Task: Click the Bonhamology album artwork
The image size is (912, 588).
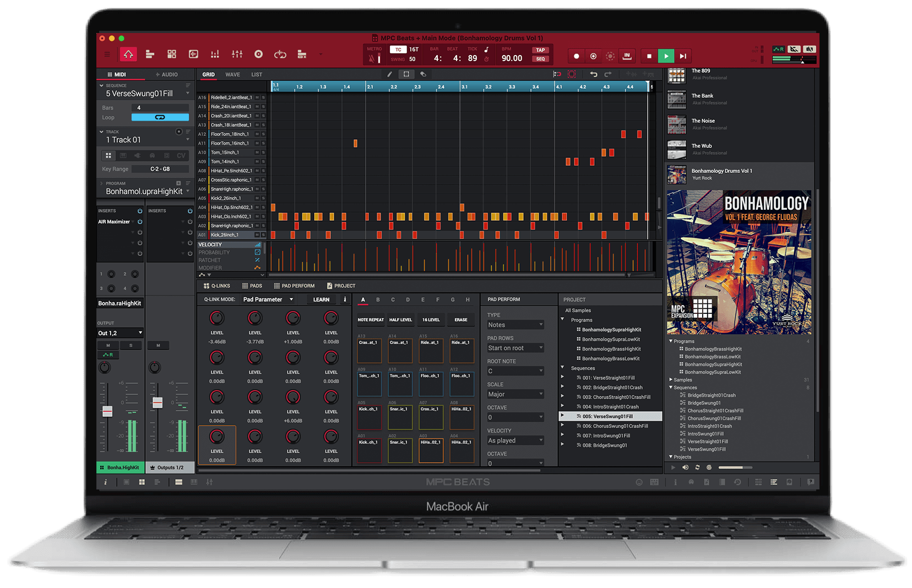Action: tap(739, 262)
